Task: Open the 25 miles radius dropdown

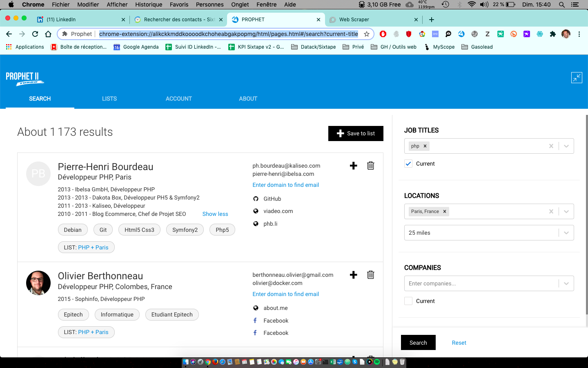Action: click(x=488, y=233)
